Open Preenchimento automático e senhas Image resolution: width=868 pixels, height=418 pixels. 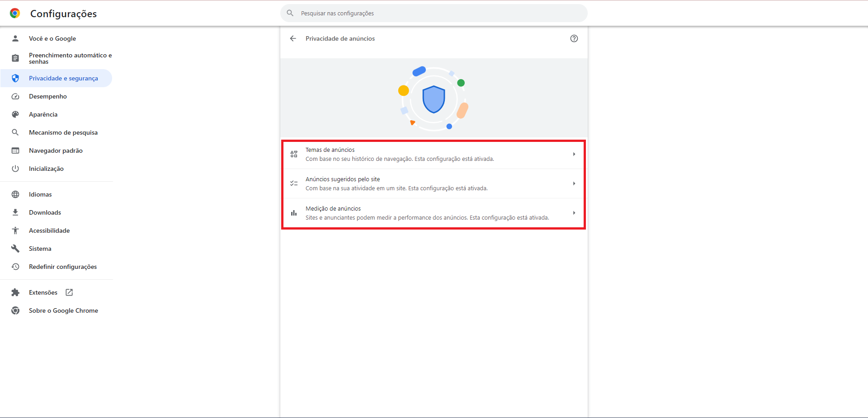70,58
